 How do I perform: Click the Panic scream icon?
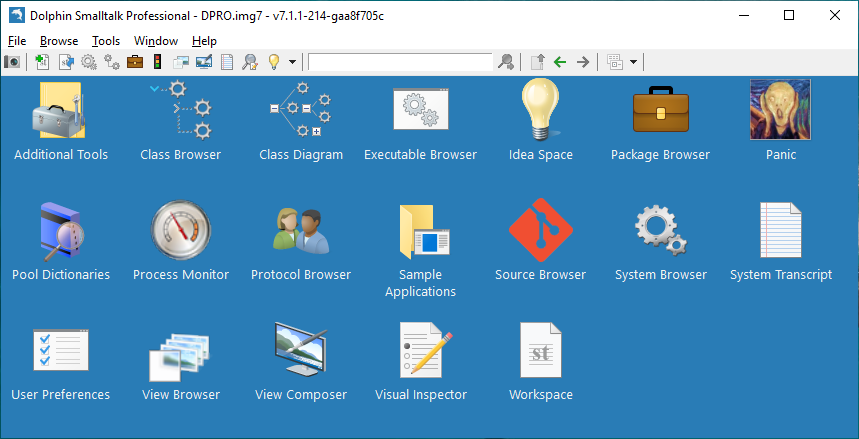click(781, 110)
